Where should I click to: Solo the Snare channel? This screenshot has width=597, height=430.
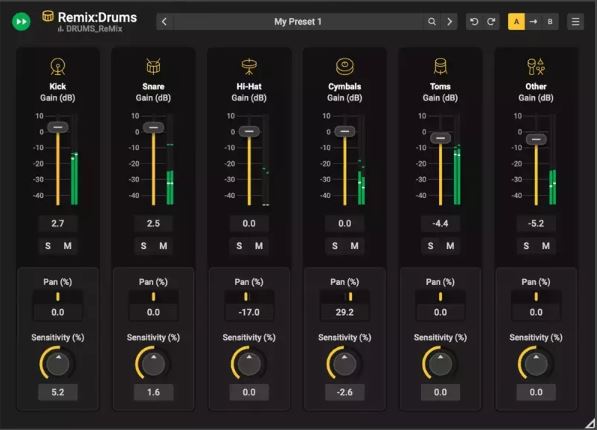click(144, 246)
